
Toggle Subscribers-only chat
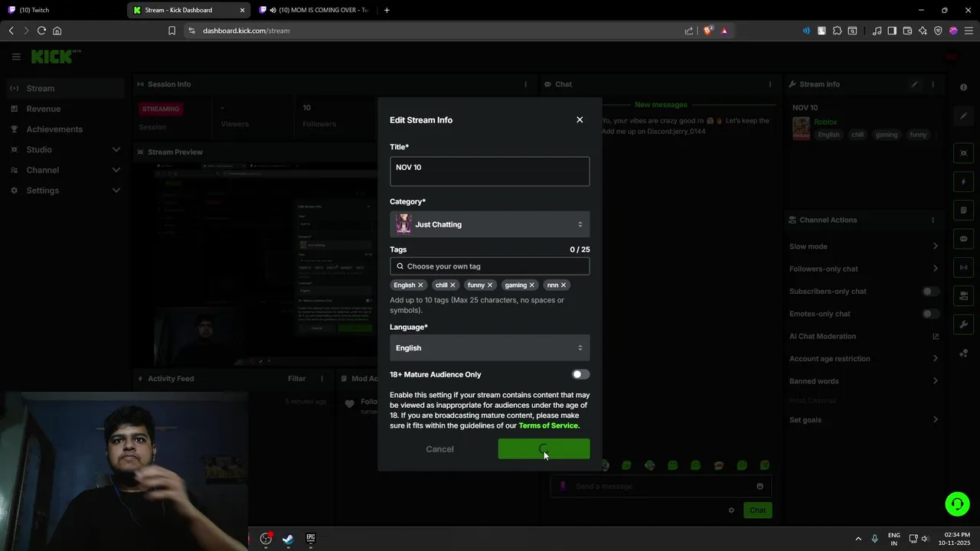point(930,292)
